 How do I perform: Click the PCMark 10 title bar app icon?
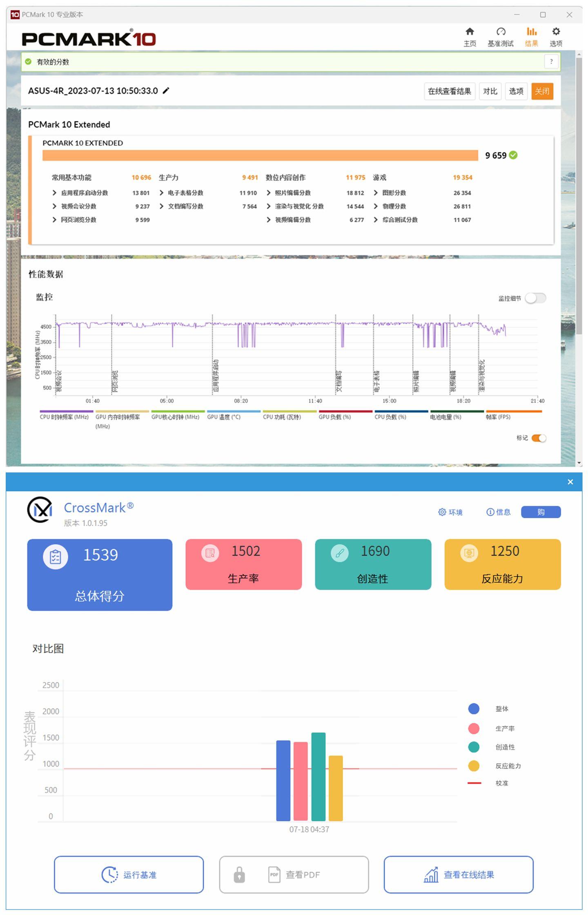click(15, 15)
